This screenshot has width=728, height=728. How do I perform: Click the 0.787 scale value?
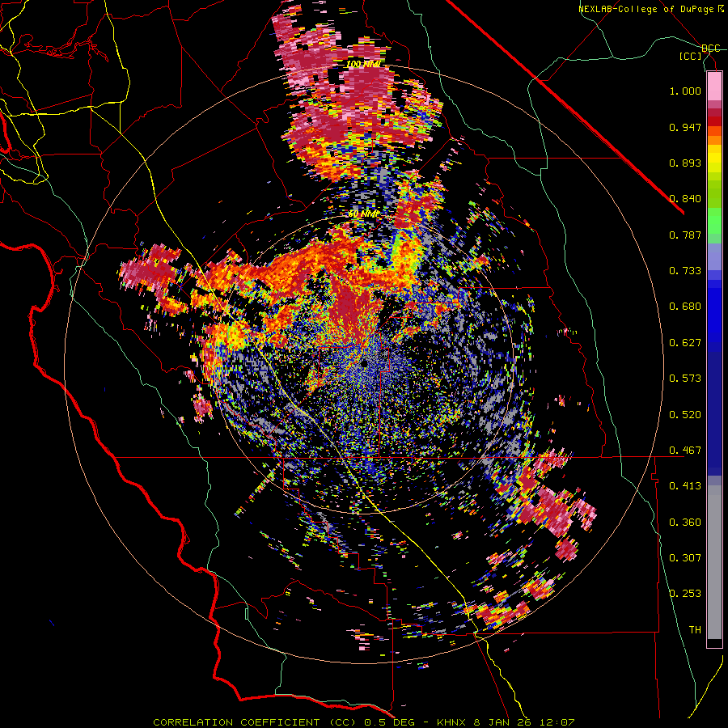(x=685, y=235)
